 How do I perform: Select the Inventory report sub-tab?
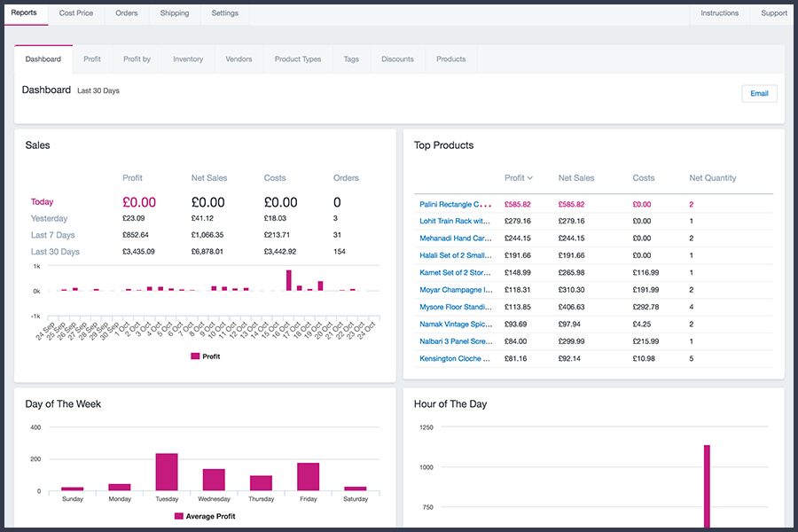click(x=188, y=59)
